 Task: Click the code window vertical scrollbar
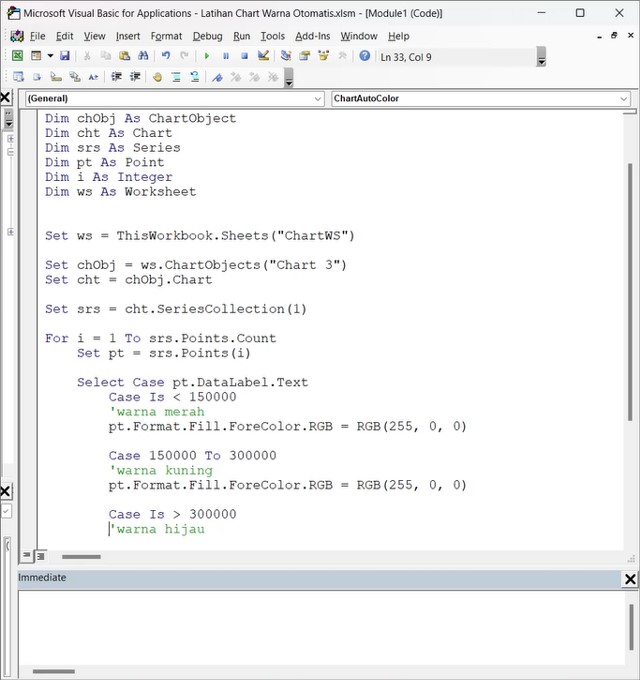pos(629,300)
